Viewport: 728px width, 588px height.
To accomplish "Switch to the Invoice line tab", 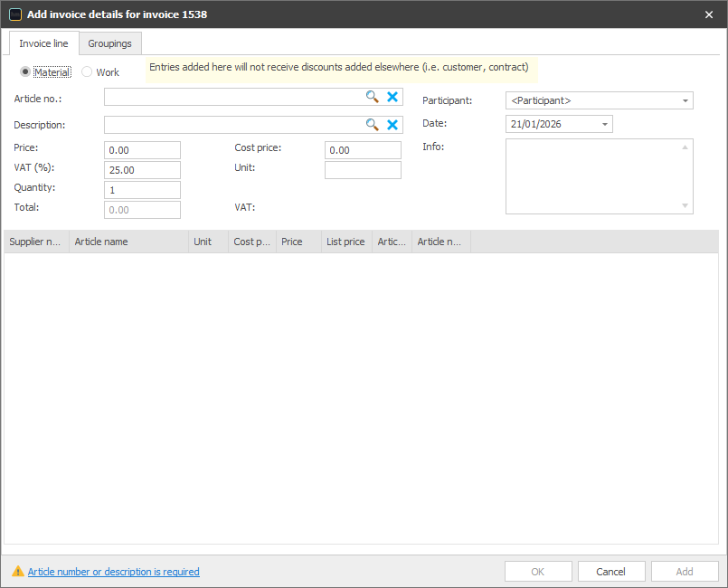I will tap(43, 43).
